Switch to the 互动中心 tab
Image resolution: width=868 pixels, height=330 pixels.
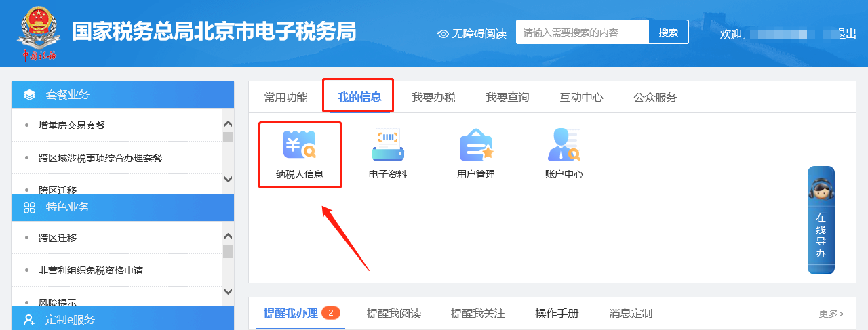(581, 97)
